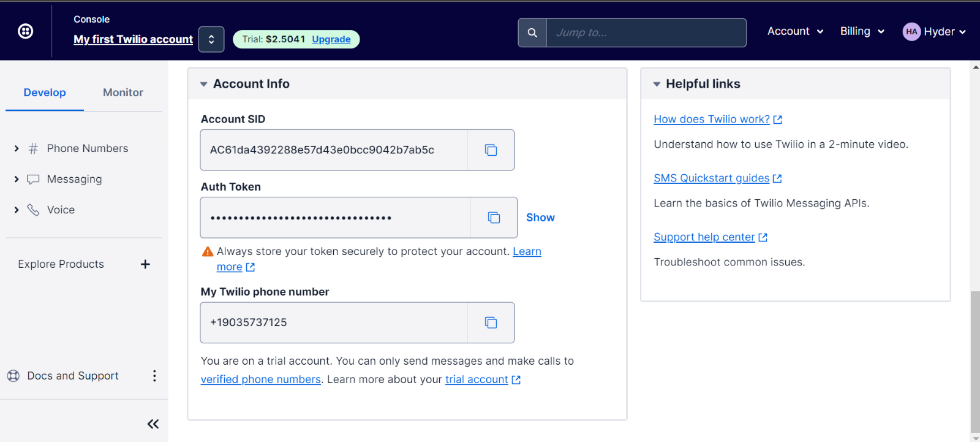Expand the Voice section
The width and height of the screenshot is (980, 442).
(17, 210)
